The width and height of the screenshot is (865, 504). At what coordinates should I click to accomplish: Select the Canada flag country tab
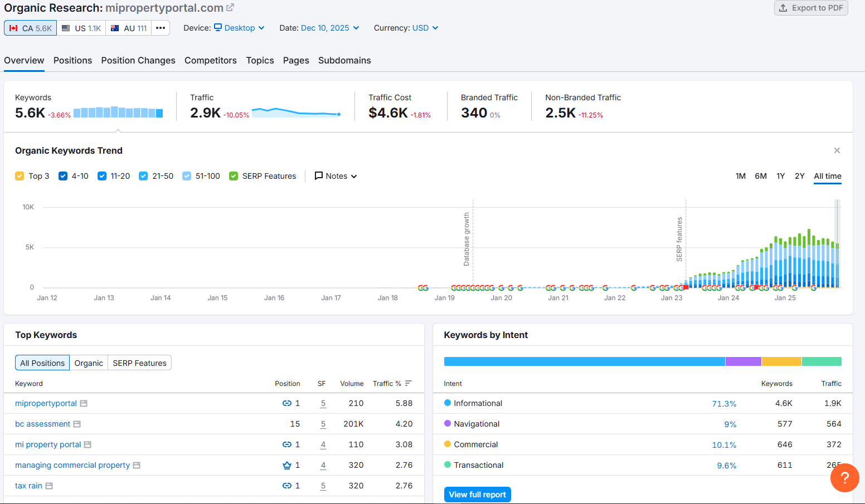30,27
